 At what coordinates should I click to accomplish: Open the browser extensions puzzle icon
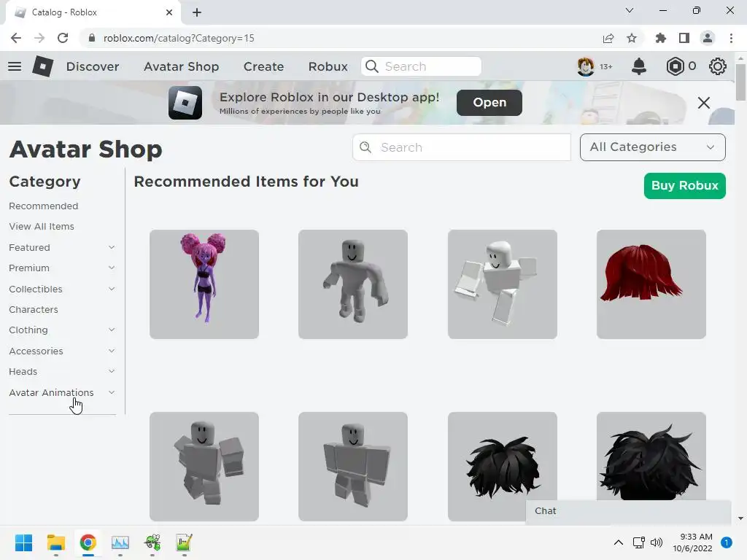pyautogui.click(x=661, y=38)
